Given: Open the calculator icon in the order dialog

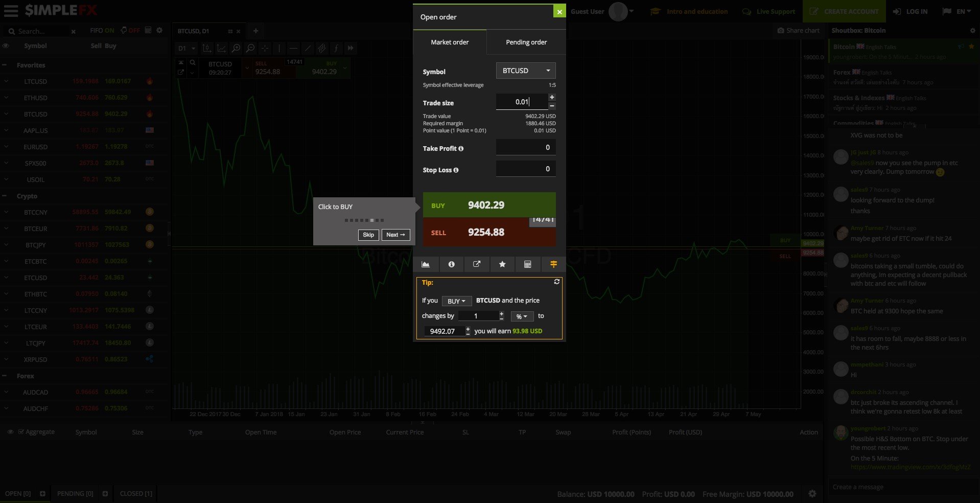Looking at the screenshot, I should click(x=527, y=264).
